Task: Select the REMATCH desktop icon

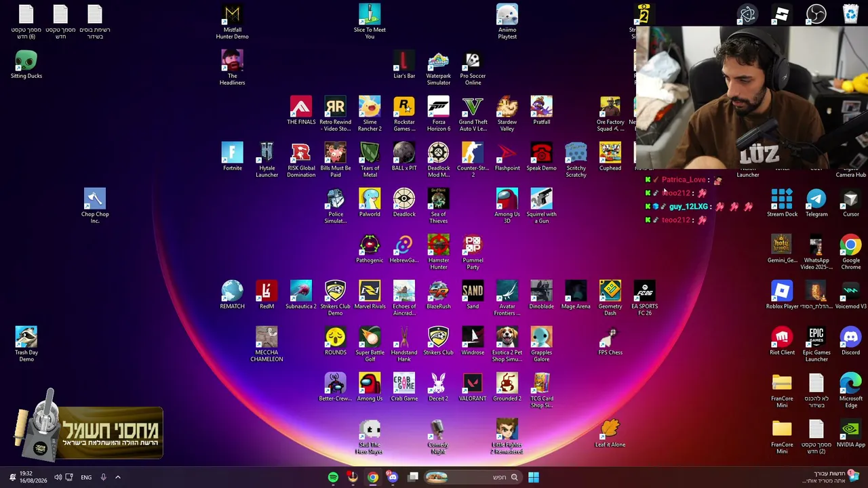Action: tap(232, 295)
